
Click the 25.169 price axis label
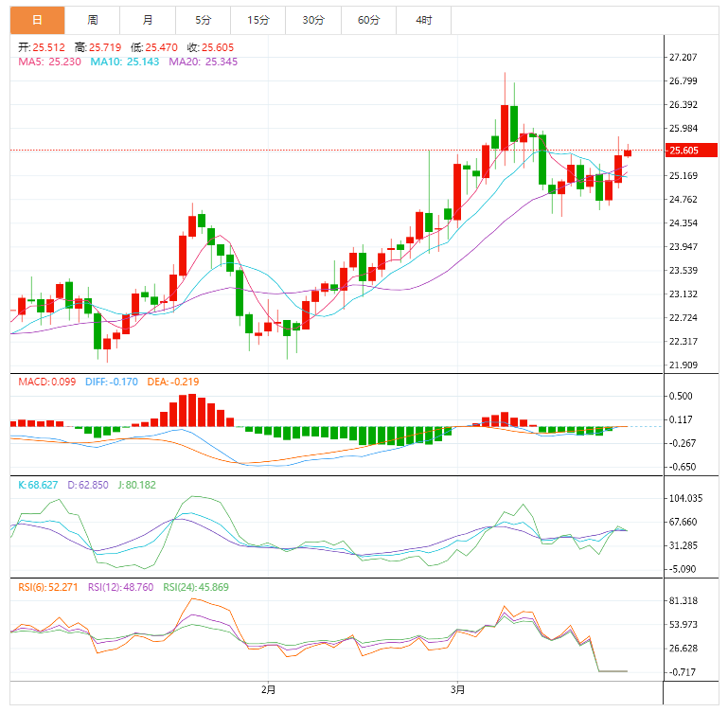(683, 175)
